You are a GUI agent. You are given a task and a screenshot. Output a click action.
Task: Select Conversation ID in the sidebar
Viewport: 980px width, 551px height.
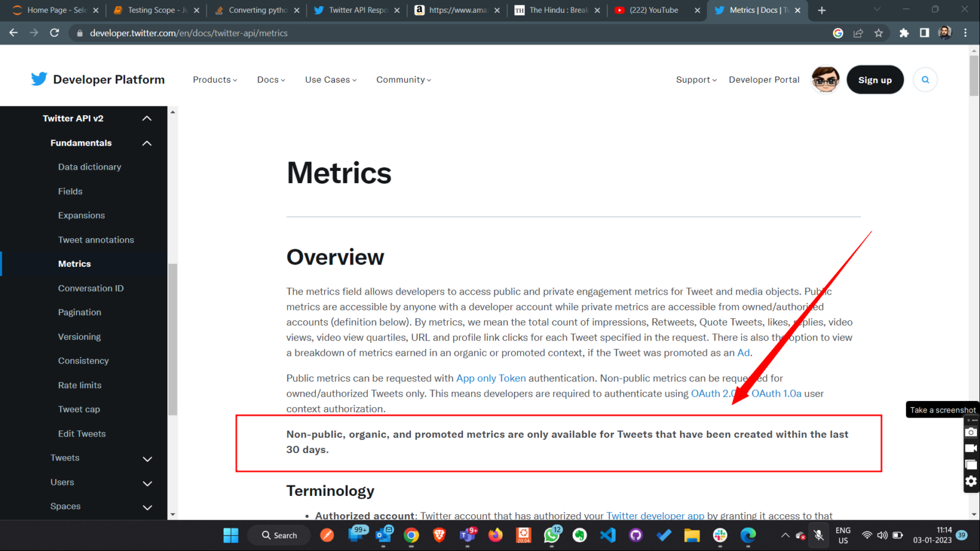[x=91, y=288]
